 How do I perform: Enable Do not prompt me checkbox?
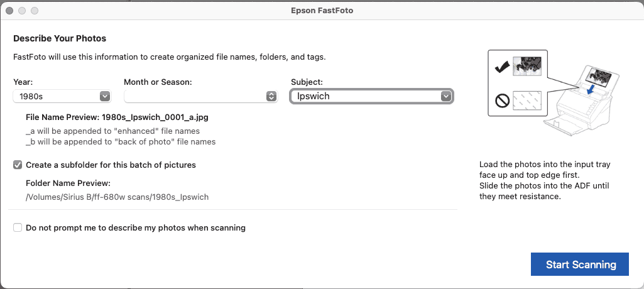point(18,227)
